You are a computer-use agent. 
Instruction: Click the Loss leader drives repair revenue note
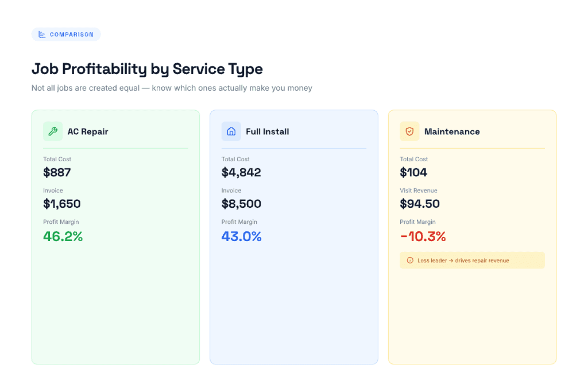472,260
